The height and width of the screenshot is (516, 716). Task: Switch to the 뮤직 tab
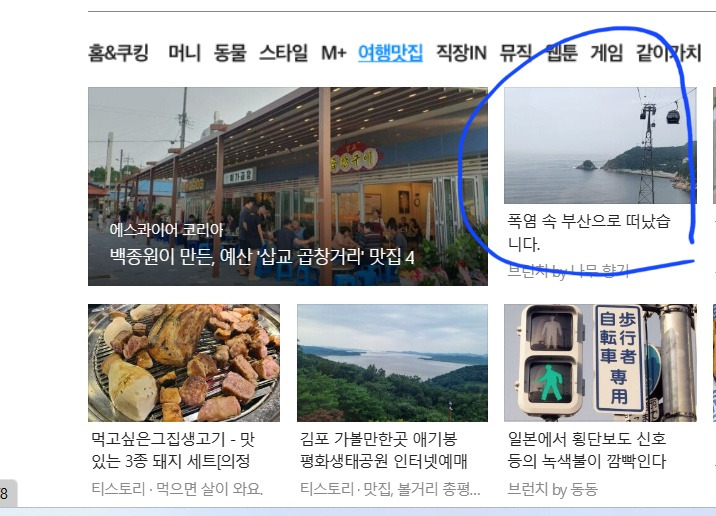point(516,53)
